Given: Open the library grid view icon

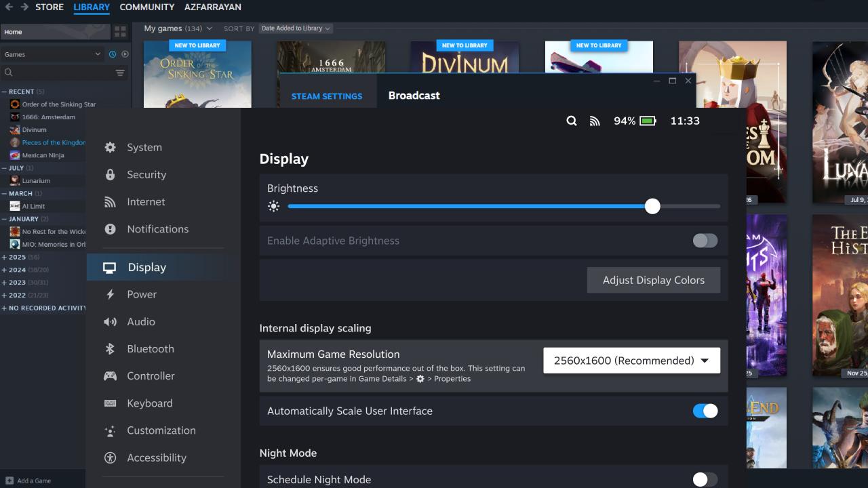Looking at the screenshot, I should (121, 32).
